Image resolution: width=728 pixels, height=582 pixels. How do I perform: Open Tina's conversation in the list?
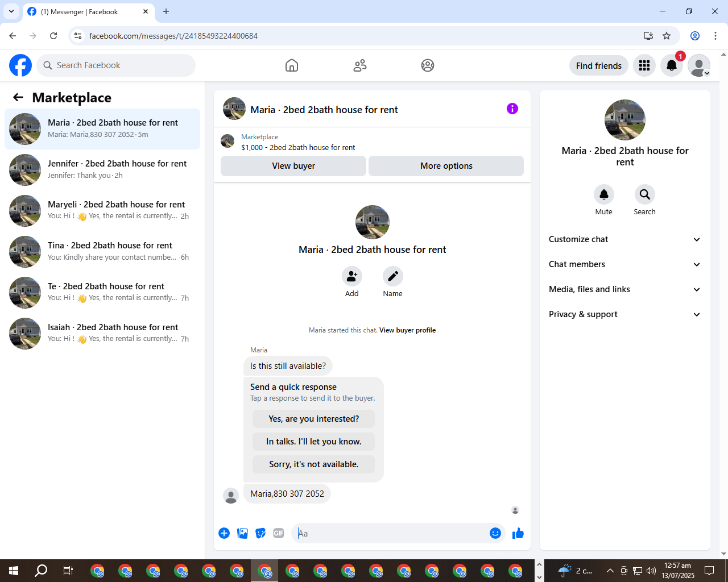click(102, 252)
